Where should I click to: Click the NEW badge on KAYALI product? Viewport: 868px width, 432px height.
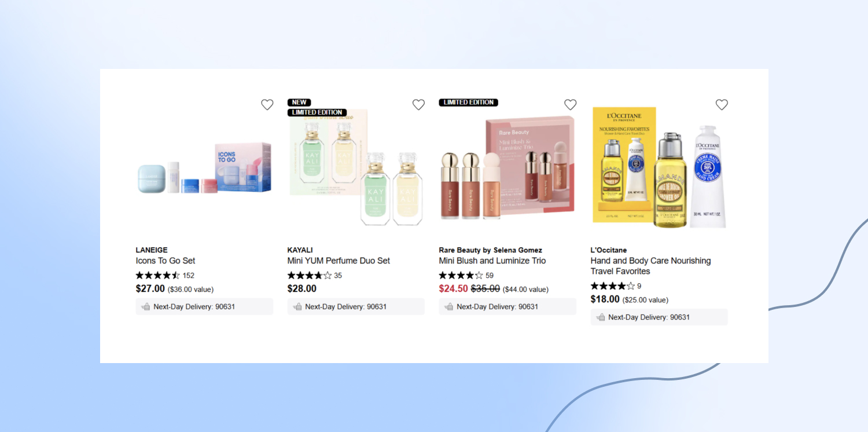tap(299, 102)
